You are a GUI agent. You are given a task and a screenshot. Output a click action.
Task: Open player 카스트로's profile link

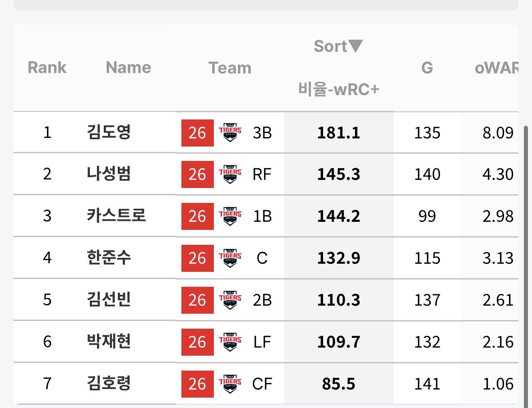pos(116,215)
